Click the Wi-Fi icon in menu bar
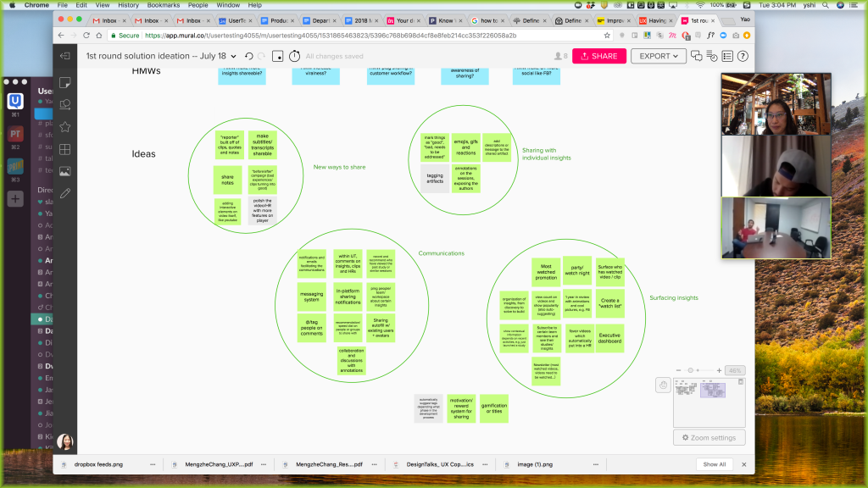The width and height of the screenshot is (868, 488). click(x=700, y=5)
